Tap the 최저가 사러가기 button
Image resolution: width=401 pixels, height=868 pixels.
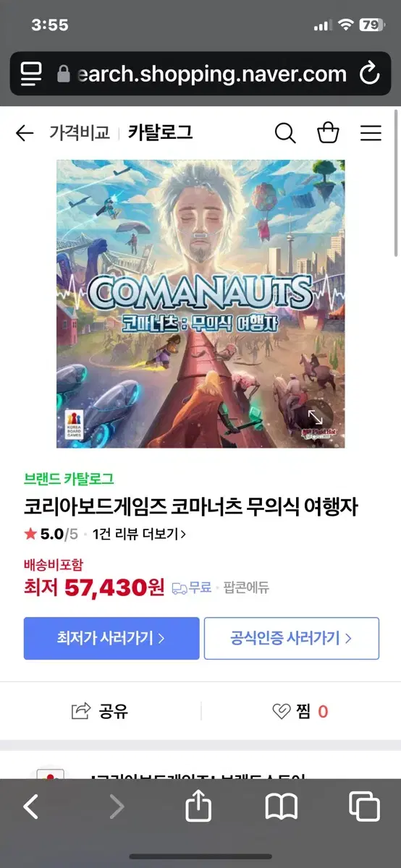[111, 638]
